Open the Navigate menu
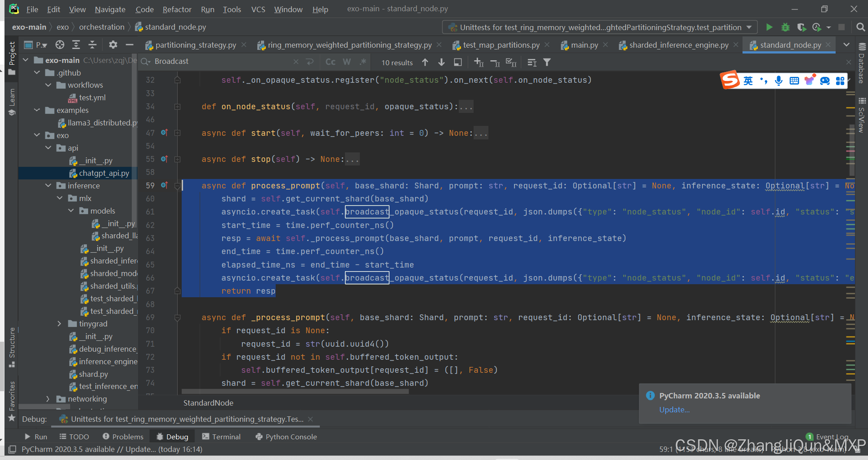This screenshot has height=460, width=868. coord(110,9)
